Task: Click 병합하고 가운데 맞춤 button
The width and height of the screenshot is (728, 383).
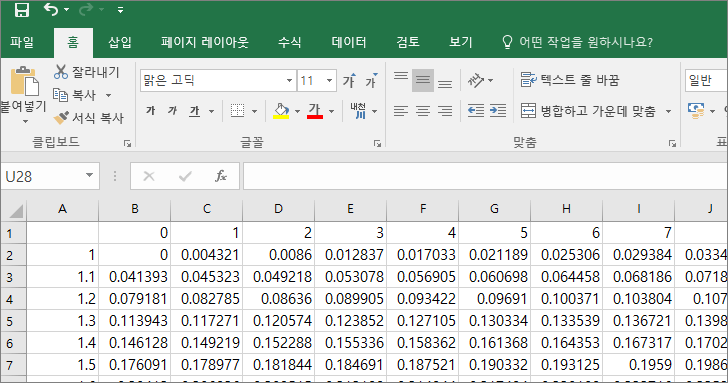Action: coord(588,111)
